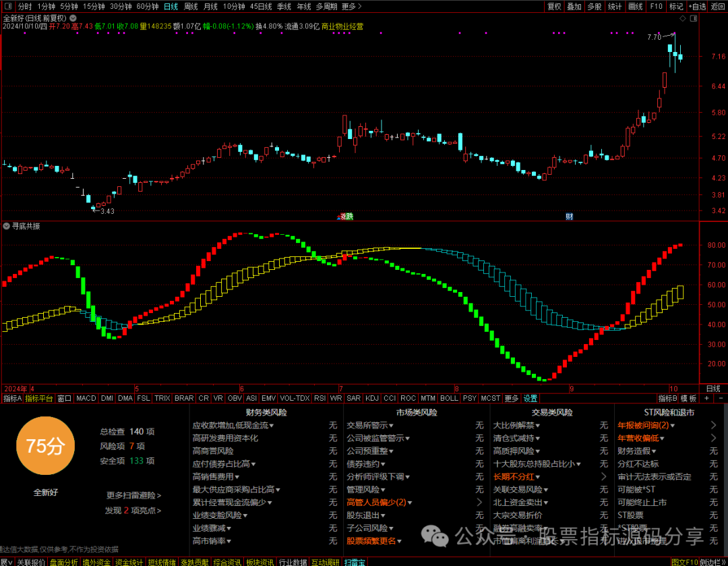Click the 多股 button
Screen dimensions: 728x566
[x=595, y=7]
